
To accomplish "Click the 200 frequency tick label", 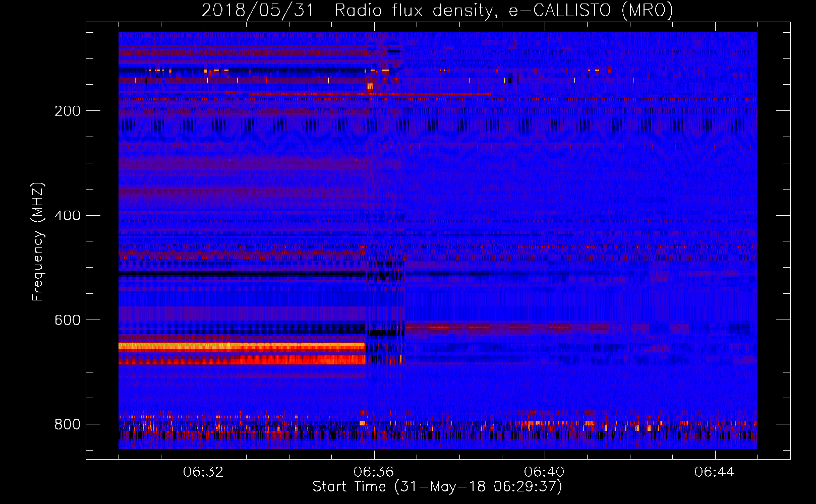I will (68, 111).
